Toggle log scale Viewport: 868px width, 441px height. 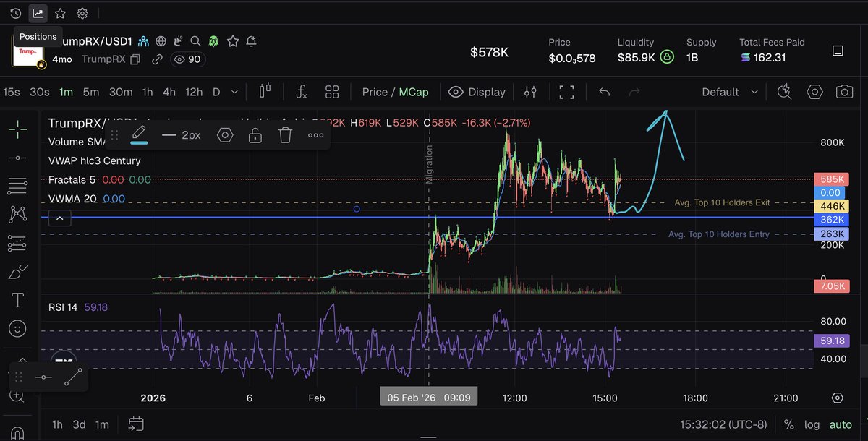pos(812,424)
